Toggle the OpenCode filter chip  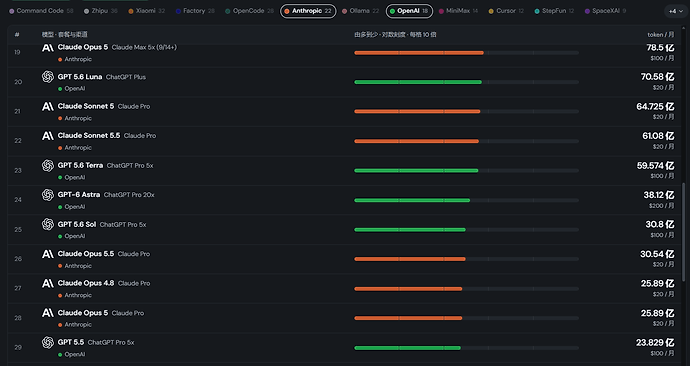(x=249, y=11)
